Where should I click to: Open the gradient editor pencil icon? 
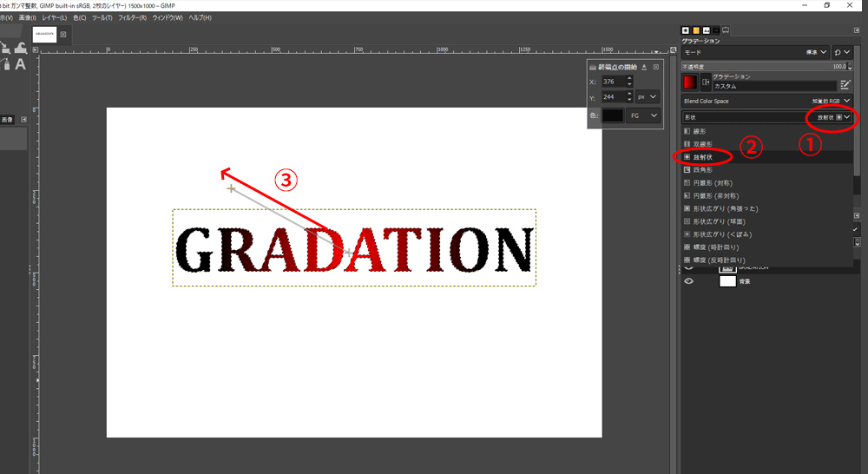pos(845,84)
